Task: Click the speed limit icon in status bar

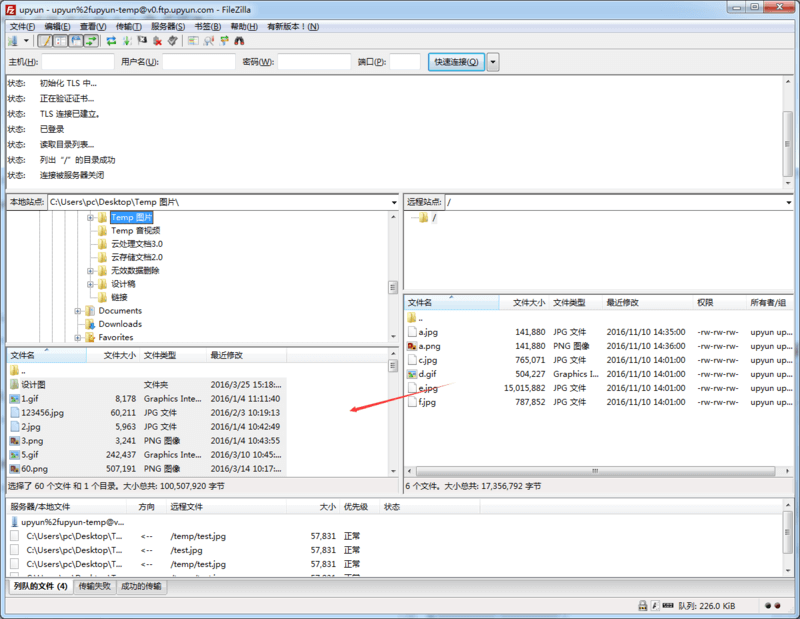Action: (655, 606)
